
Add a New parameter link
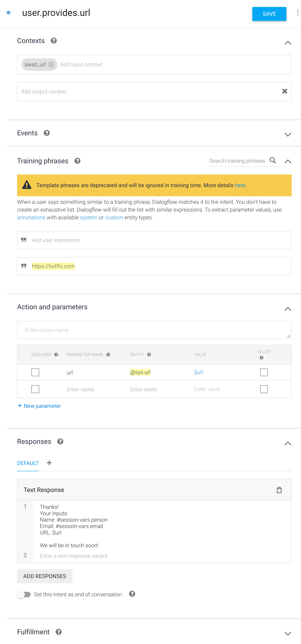(x=39, y=406)
